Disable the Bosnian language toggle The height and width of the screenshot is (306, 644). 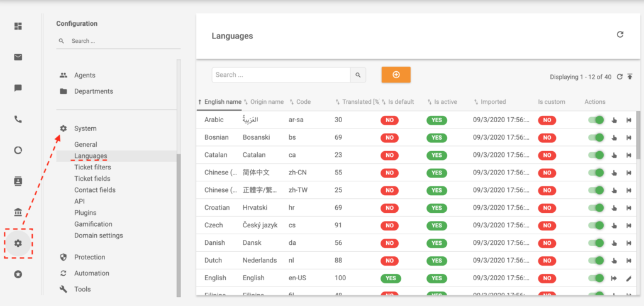pyautogui.click(x=596, y=137)
